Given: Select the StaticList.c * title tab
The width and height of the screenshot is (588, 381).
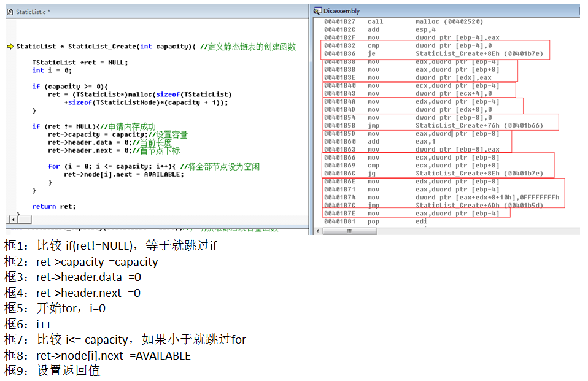Looking at the screenshot, I should pos(33,12).
